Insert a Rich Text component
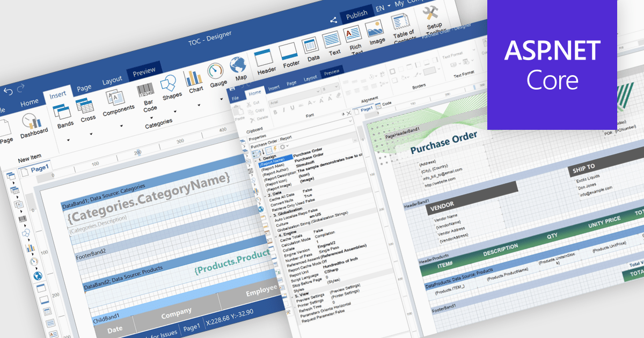Image resolution: width=644 pixels, height=338 pixels. [x=354, y=40]
